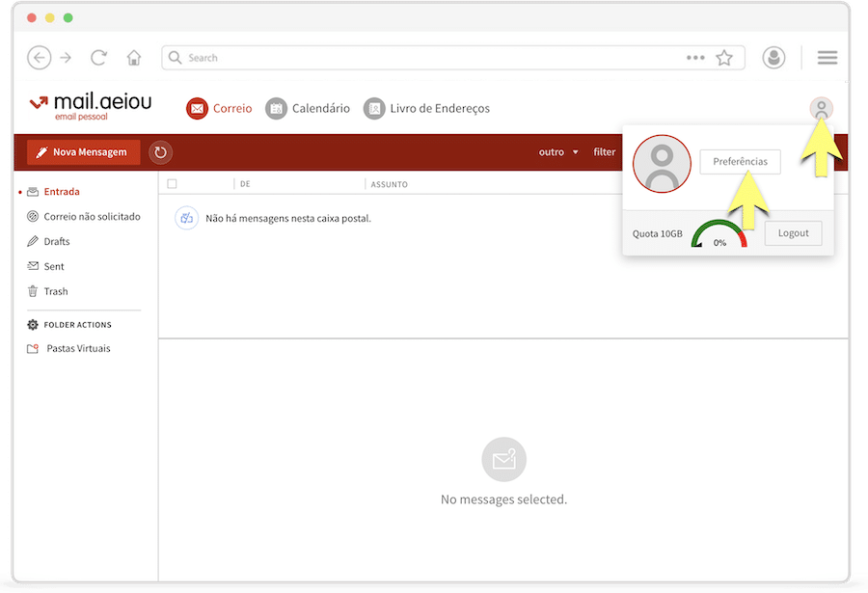Open Livro de Endereços tab
The width and height of the screenshot is (868, 593).
(427, 109)
